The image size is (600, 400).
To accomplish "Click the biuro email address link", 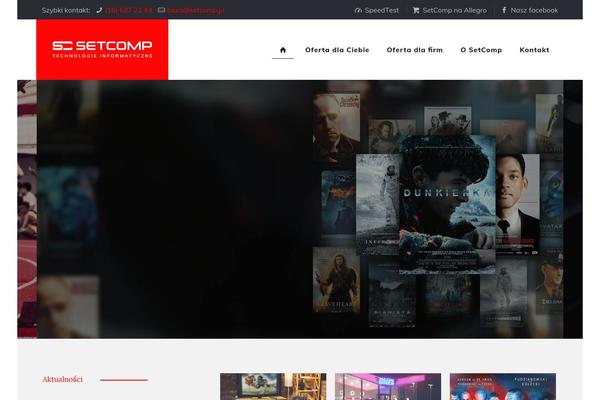I will point(196,10).
